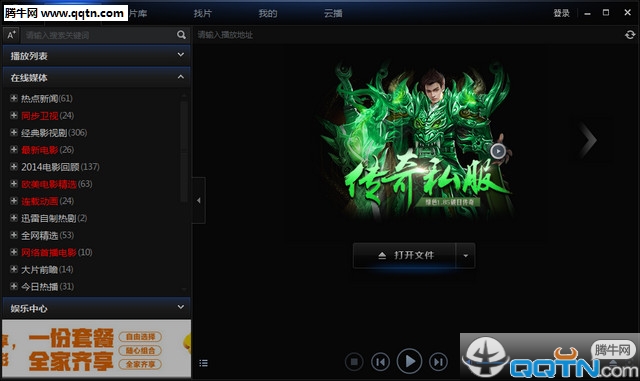Screen dimensions: 640x381
Task: Show next banner with right chevron
Action: coord(588,140)
